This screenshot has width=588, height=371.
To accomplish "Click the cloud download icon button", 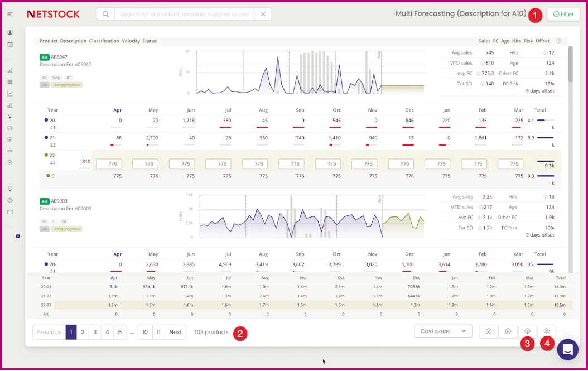I will (x=527, y=331).
